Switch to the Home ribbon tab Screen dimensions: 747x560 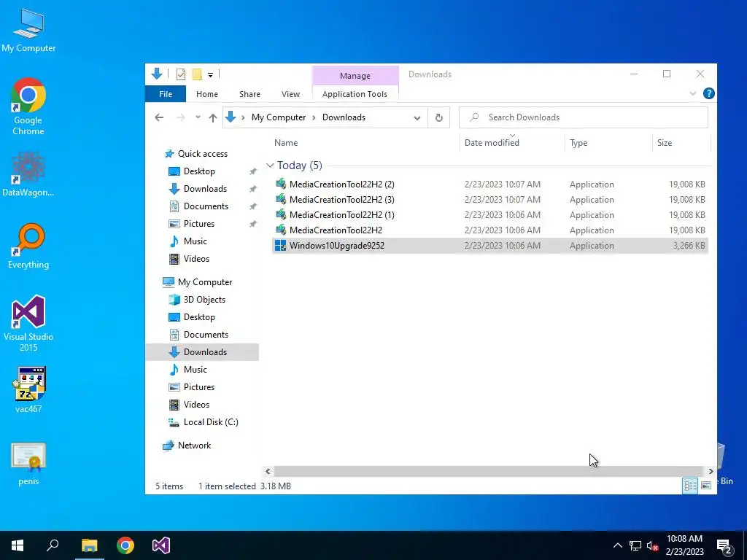(206, 94)
